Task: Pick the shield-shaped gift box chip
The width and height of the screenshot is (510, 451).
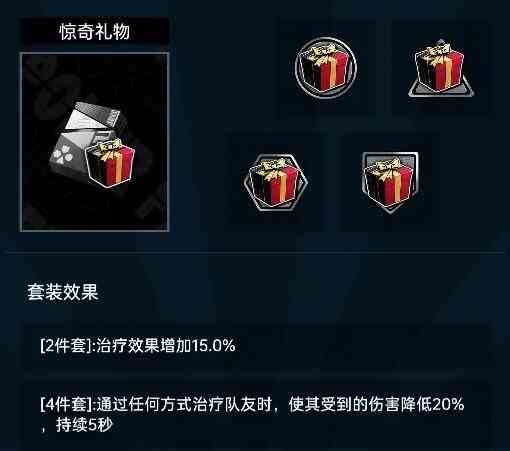Action: pyautogui.click(x=389, y=182)
